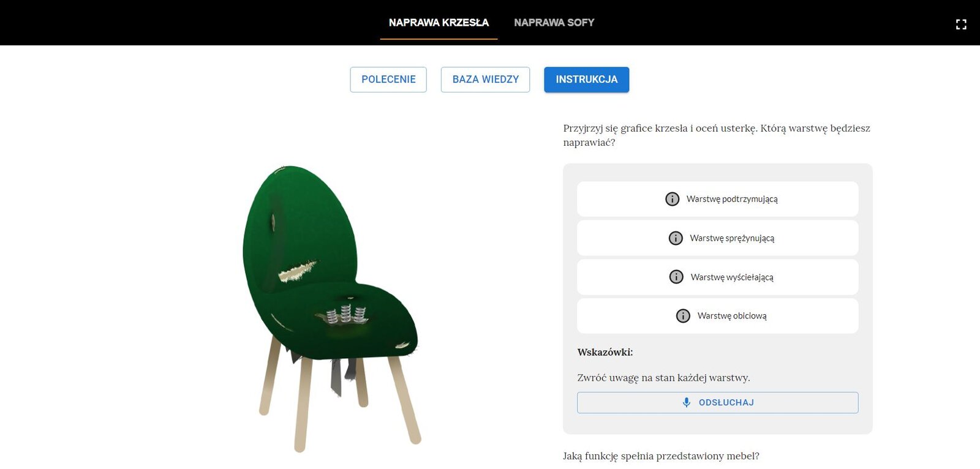
Task: Click the fullscreen icon in the top bar
Action: tap(961, 24)
